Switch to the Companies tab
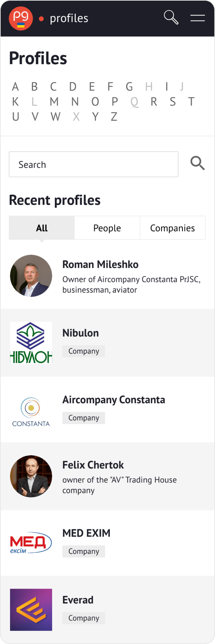Image resolution: width=215 pixels, height=644 pixels. (172, 228)
